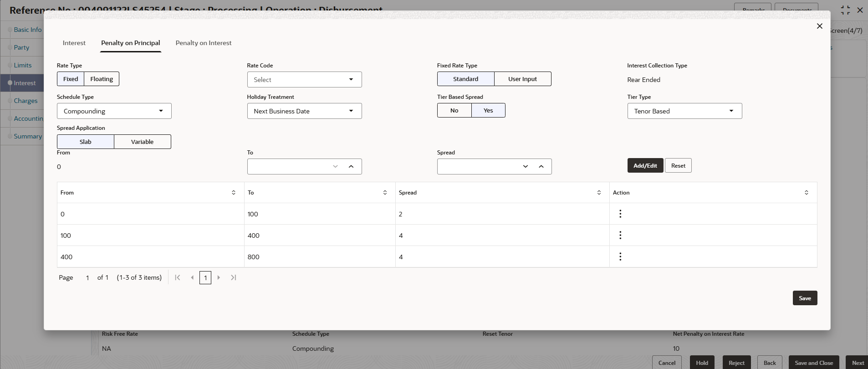
Task: Open the Schedule Type dropdown
Action: (x=114, y=111)
